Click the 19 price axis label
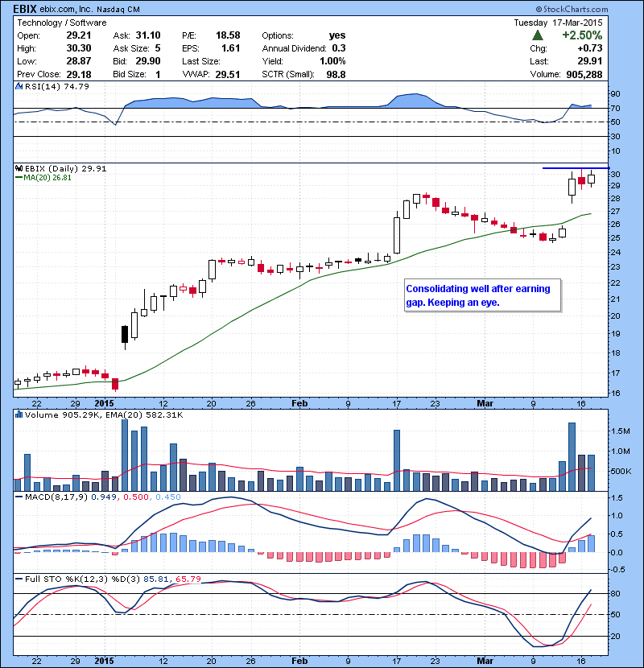Image resolution: width=644 pixels, height=668 pixels. (616, 333)
